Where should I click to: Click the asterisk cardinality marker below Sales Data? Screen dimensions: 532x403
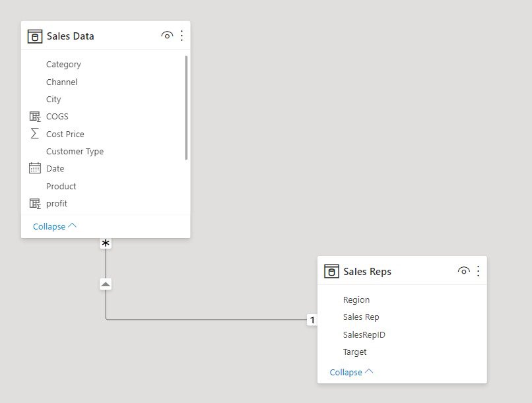[106, 243]
